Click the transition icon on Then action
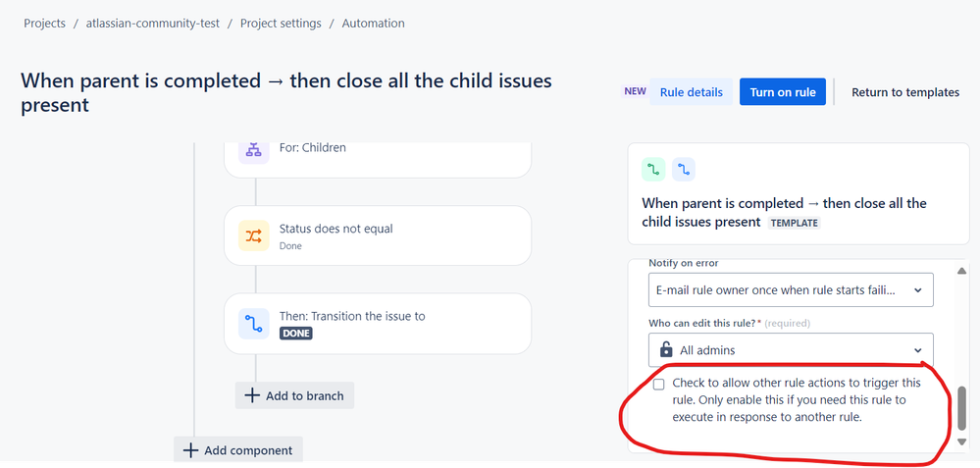Viewport: 980px width, 468px height. pos(253,323)
